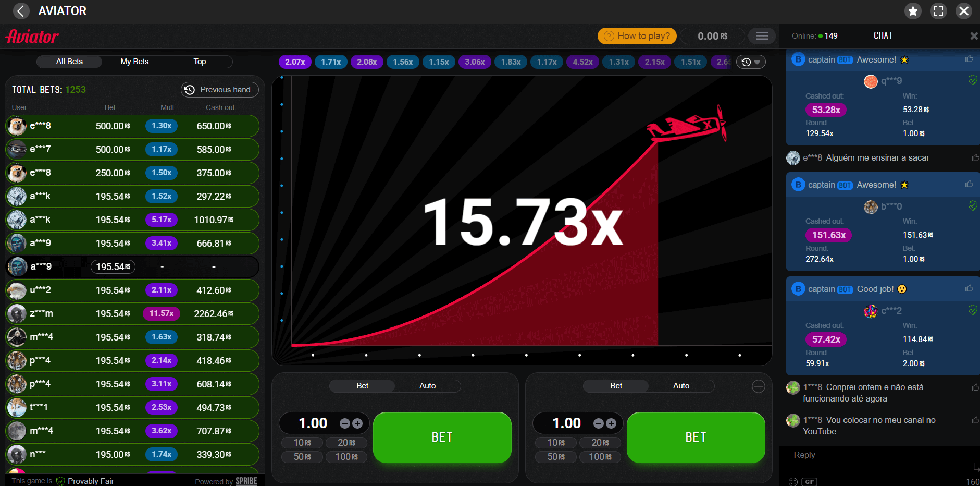The image size is (980, 486).
Task: Click the 53.28x cashed out badge in chat
Action: pos(826,110)
